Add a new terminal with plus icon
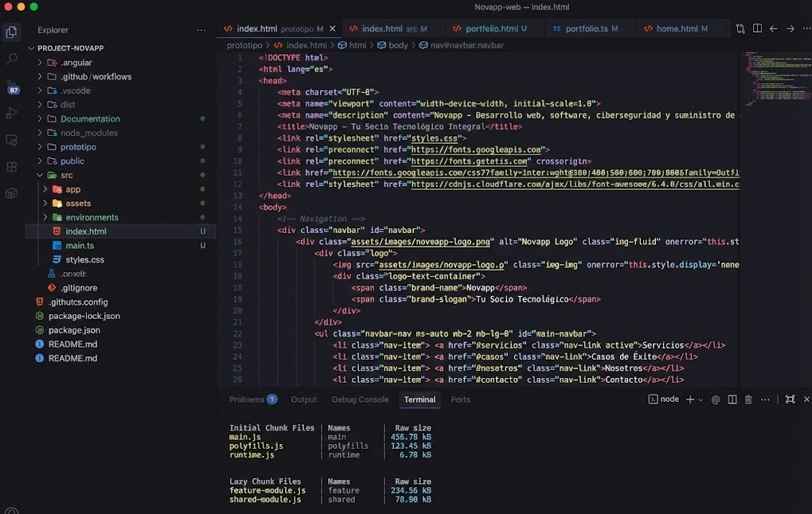This screenshot has height=514, width=812. pyautogui.click(x=689, y=399)
